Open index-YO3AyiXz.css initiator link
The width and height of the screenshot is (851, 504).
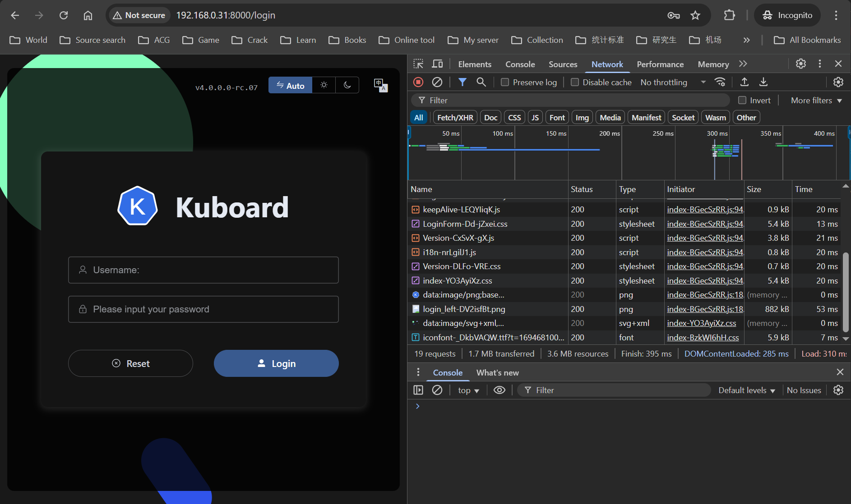(x=701, y=323)
